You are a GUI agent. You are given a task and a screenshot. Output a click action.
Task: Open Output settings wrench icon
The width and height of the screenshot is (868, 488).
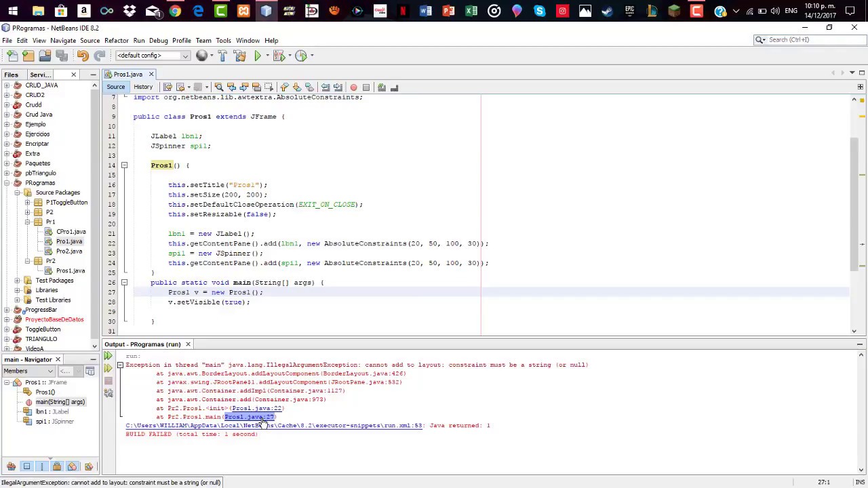pos(108,393)
